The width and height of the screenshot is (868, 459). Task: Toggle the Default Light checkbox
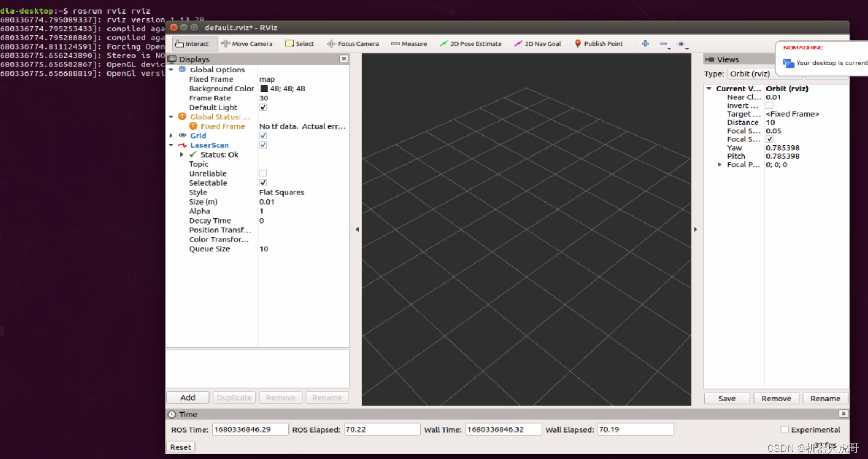click(x=263, y=107)
